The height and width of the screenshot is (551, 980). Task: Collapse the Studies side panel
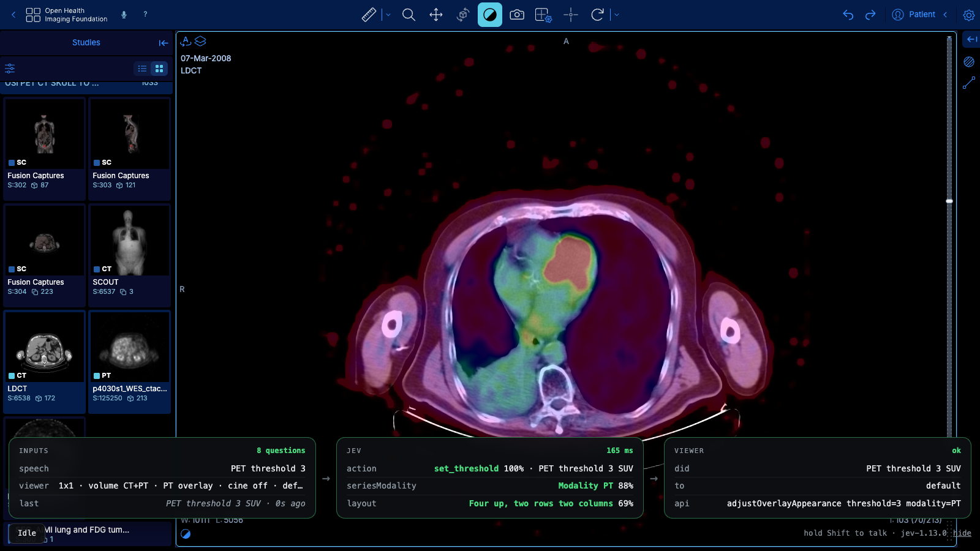tap(163, 43)
